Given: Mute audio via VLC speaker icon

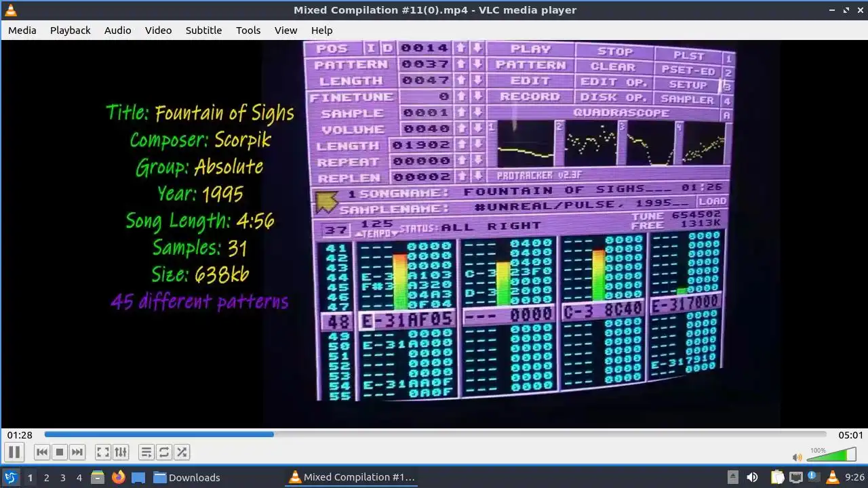Looking at the screenshot, I should pos(797,457).
